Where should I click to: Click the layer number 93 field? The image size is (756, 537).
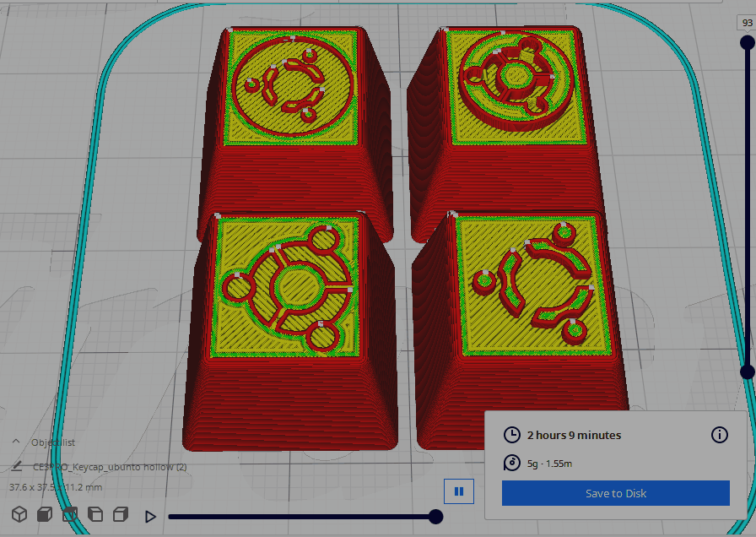[x=747, y=23]
